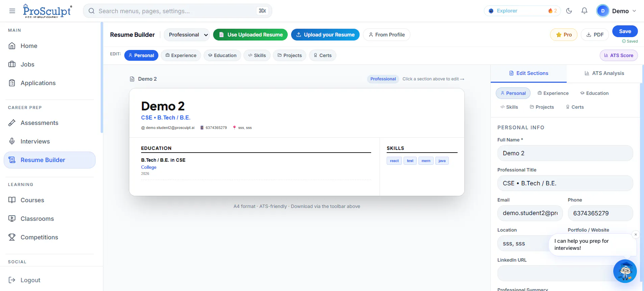Viewport: 644px width, 291px height.
Task: Click From Profile button
Action: click(x=387, y=35)
